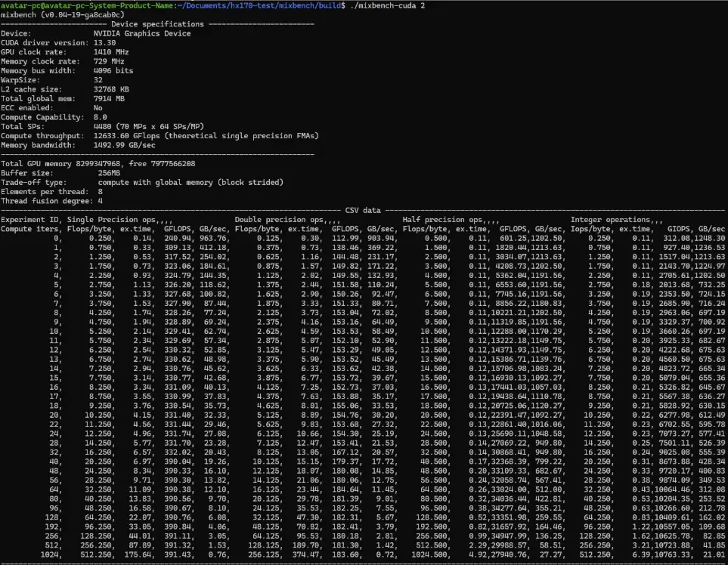Screen dimensions: 728x565
Task: Click the NVIDIA Graphics Device name
Action: point(142,33)
